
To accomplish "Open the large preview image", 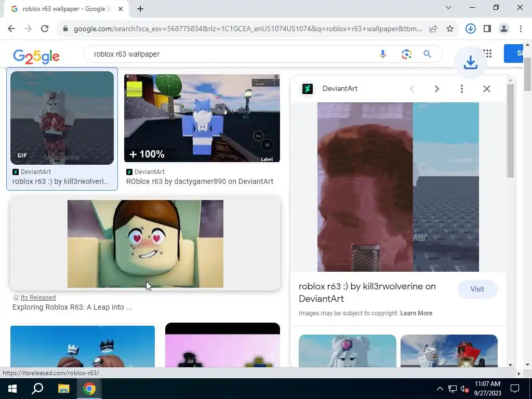I will pyautogui.click(x=398, y=187).
